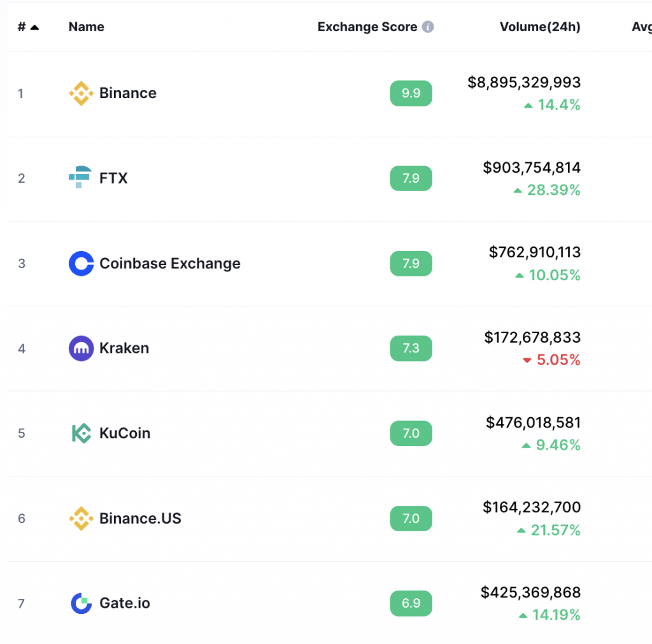Click Kraken's 7.3 score badge

tap(411, 348)
